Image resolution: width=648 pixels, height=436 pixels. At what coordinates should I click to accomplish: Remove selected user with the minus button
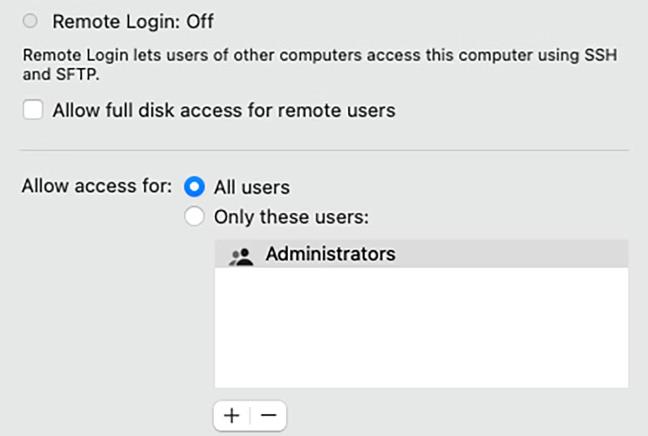[267, 415]
